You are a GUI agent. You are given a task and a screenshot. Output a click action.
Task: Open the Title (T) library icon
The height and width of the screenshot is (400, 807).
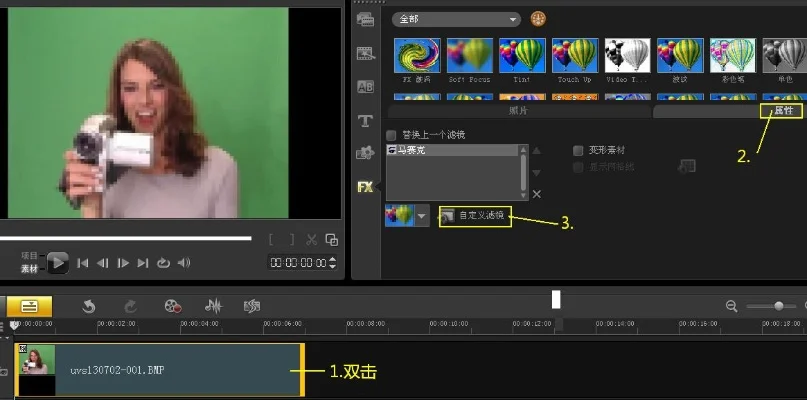[365, 121]
